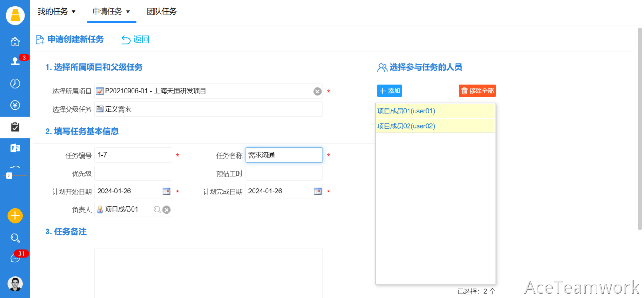The image size is (644, 298).
Task: Expand the 我的任务 dropdown menu
Action: click(x=56, y=12)
